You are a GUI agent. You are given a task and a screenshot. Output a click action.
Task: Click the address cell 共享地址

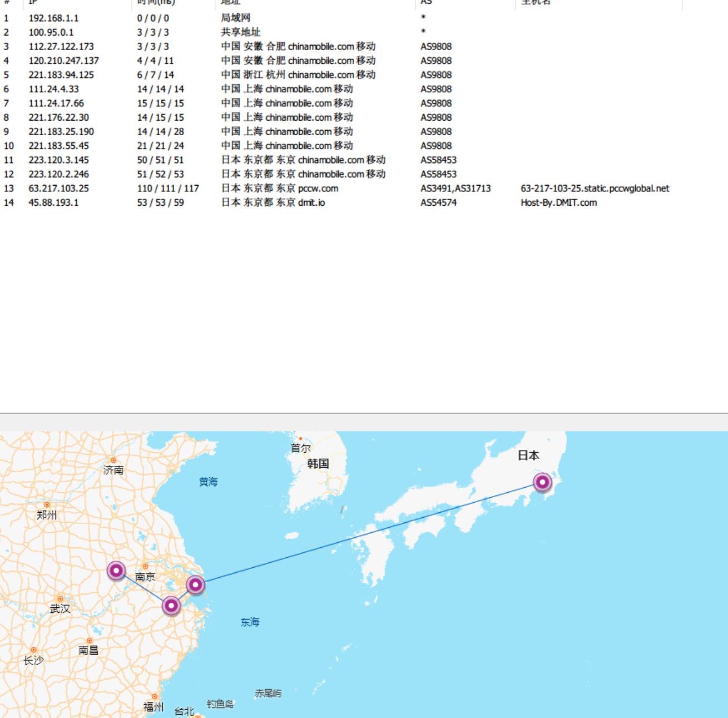pyautogui.click(x=240, y=32)
